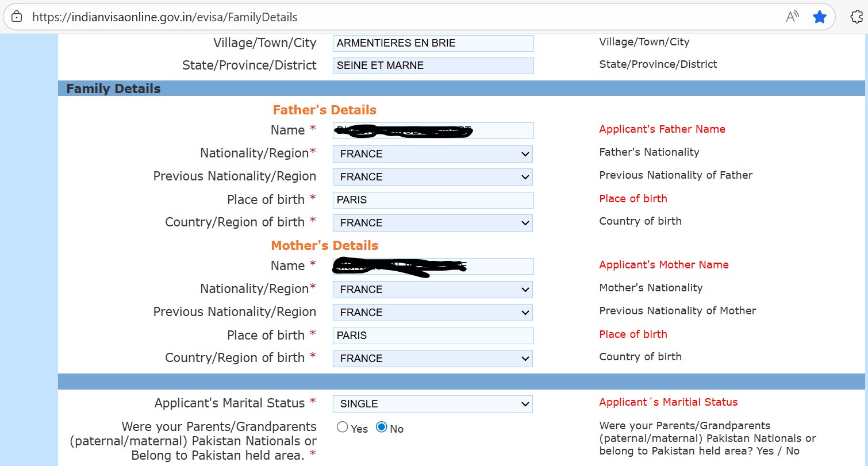This screenshot has height=466, width=868.
Task: Click Father's Place of birth field
Action: [433, 200]
